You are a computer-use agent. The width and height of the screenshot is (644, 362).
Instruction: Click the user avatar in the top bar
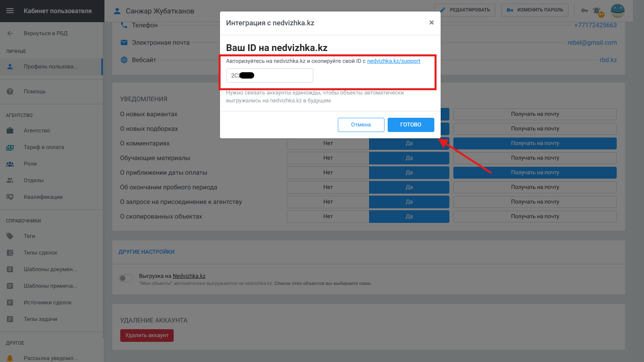(x=617, y=11)
